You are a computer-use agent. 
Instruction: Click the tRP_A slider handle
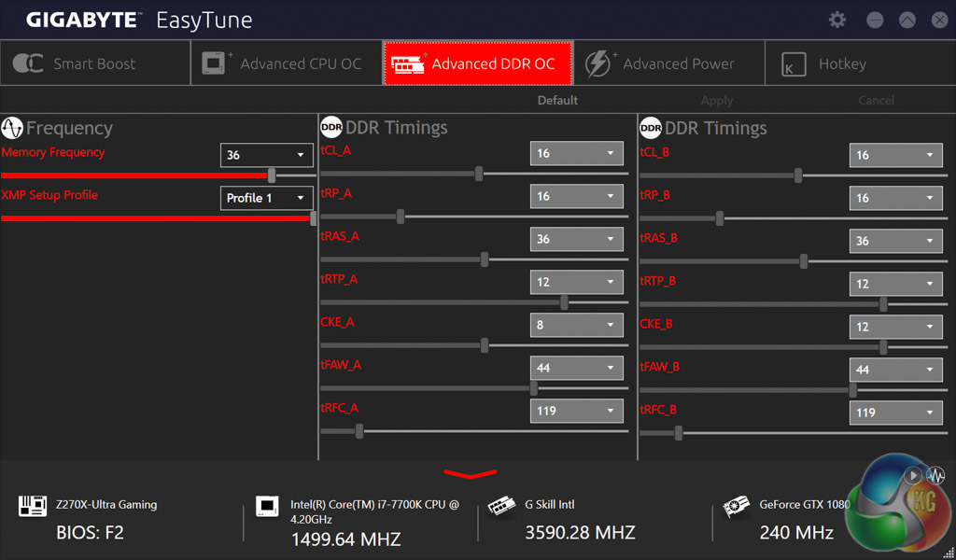coord(400,217)
